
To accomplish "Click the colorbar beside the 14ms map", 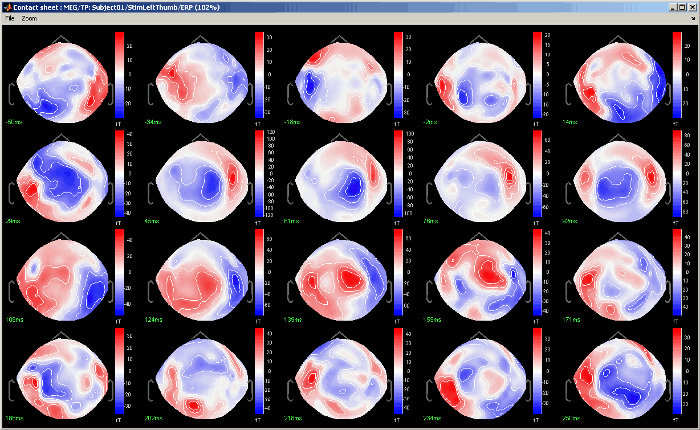I will point(676,73).
